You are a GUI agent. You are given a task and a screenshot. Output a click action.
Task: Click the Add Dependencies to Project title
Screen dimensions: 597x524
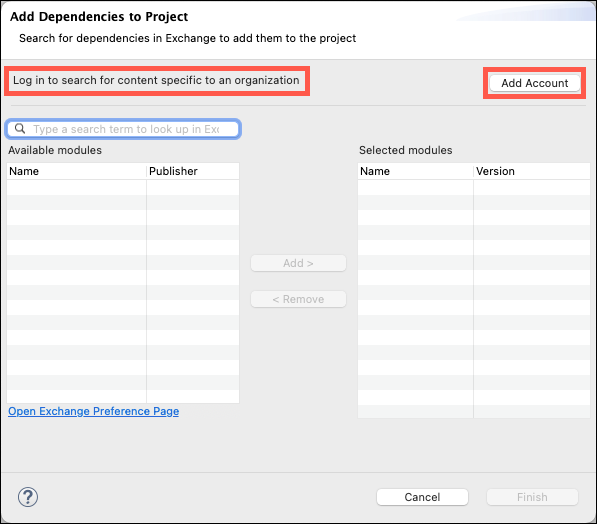pos(99,17)
